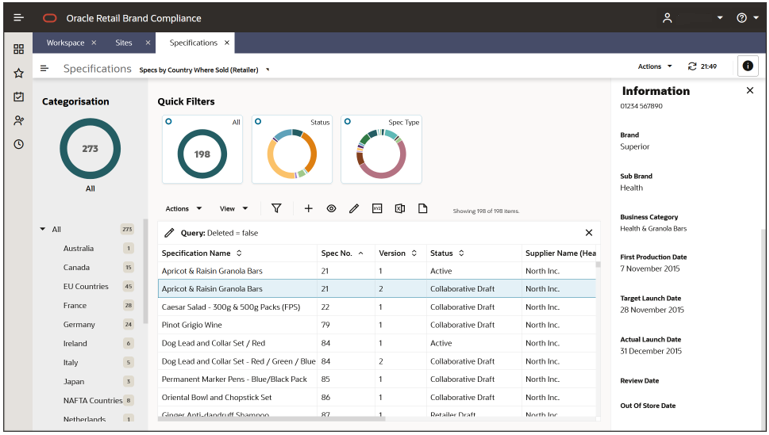Expand the help menu dropdown arrow
This screenshot has width=769, height=435.
(756, 18)
